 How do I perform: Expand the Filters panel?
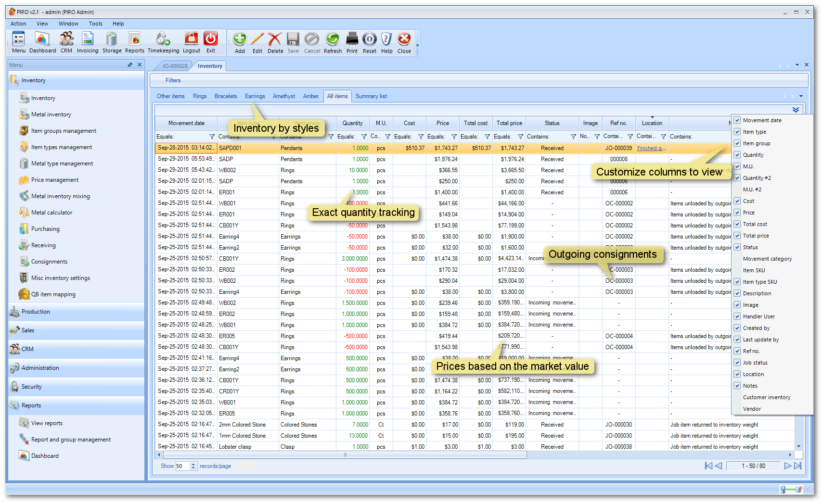pyautogui.click(x=173, y=80)
